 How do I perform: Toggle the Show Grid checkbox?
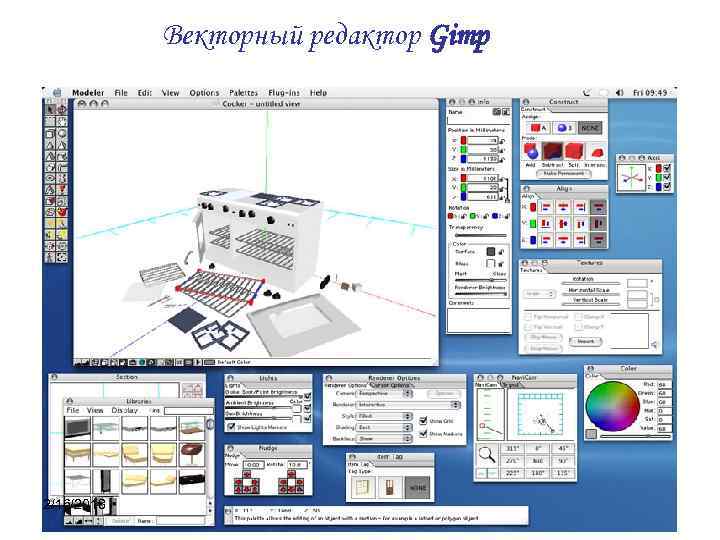point(423,421)
